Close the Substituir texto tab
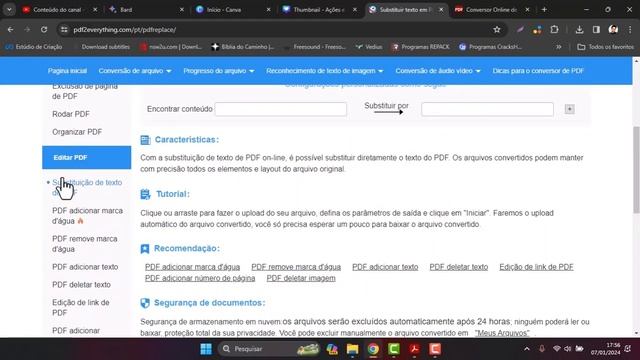This screenshot has width=640, height=360. pos(441,9)
